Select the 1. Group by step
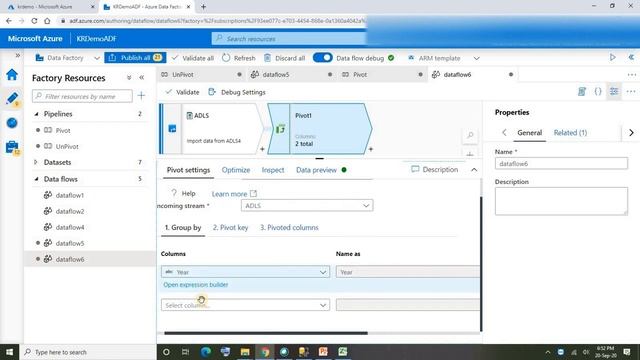640x360 pixels. pos(183,228)
